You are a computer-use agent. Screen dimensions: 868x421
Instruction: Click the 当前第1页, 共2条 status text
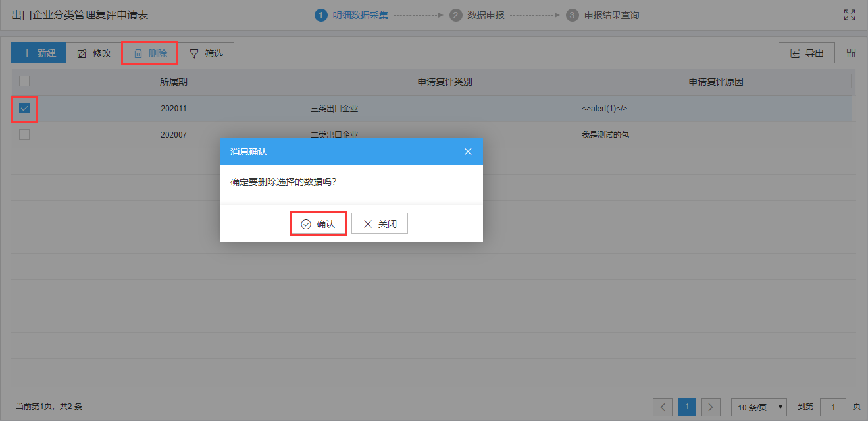49,407
